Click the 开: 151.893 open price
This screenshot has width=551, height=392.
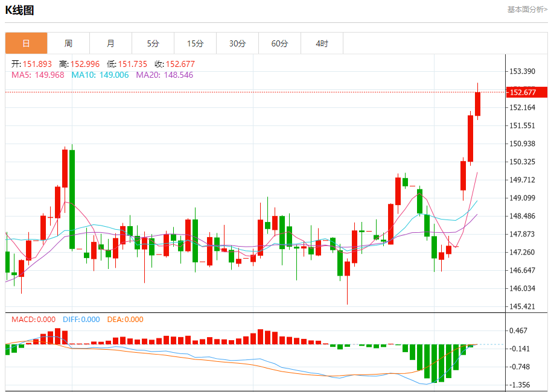[x=31, y=64]
